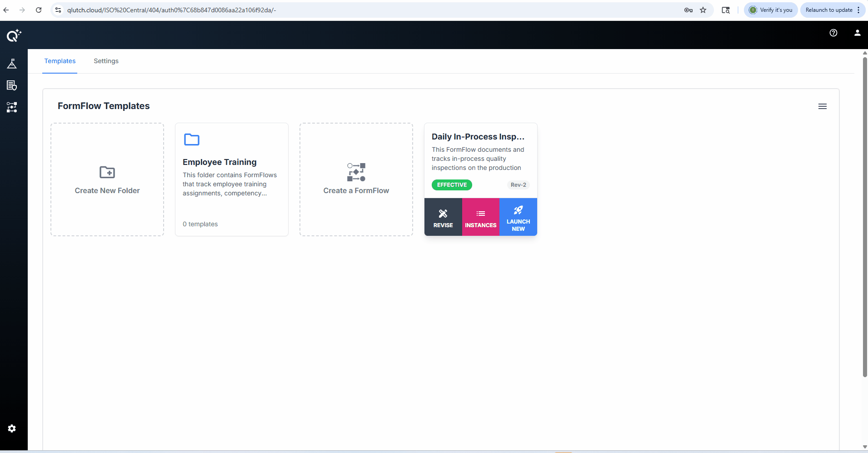Open the document-with-shield icon in the sidebar
This screenshot has height=453, width=868.
(11, 85)
